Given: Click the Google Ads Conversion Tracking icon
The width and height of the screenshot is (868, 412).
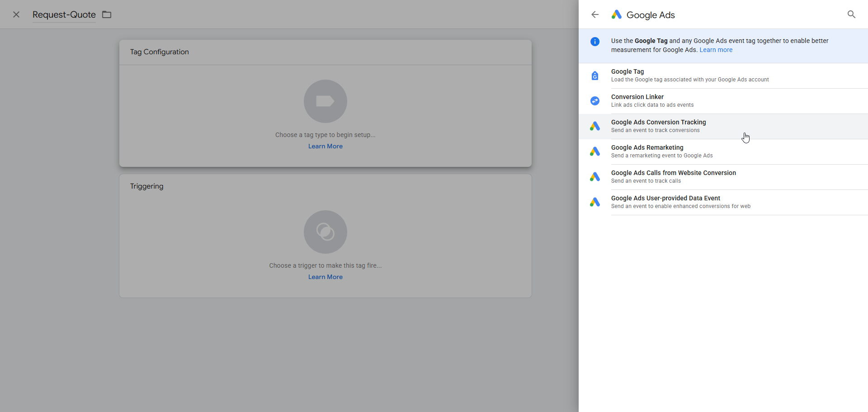Looking at the screenshot, I should point(595,126).
